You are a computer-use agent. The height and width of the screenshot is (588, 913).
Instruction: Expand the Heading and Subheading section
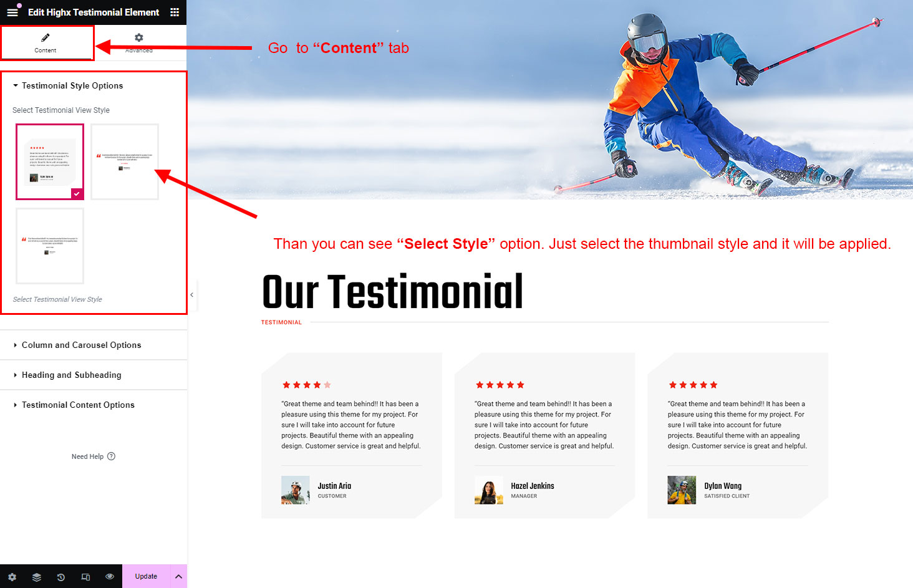71,375
